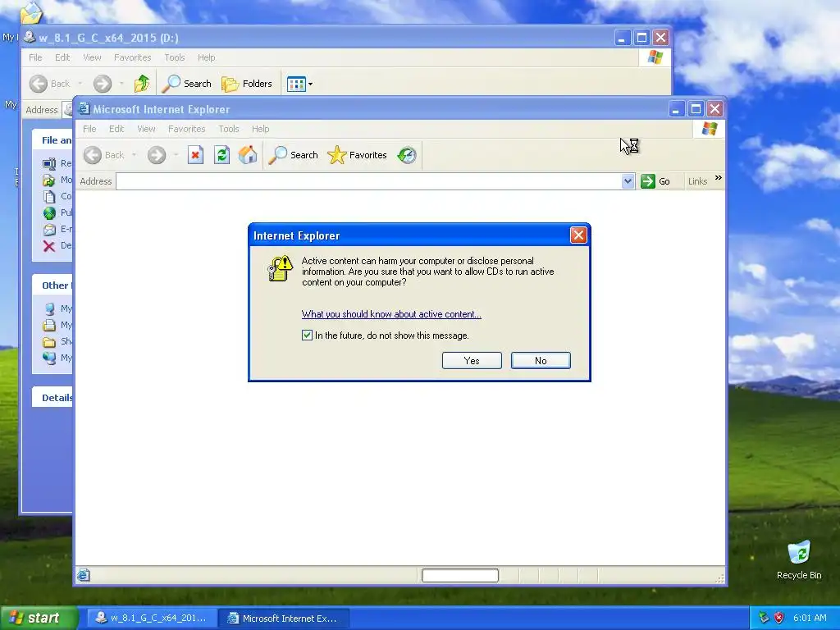Open File menu in Internet Explorer
This screenshot has height=630, width=840.
(89, 129)
